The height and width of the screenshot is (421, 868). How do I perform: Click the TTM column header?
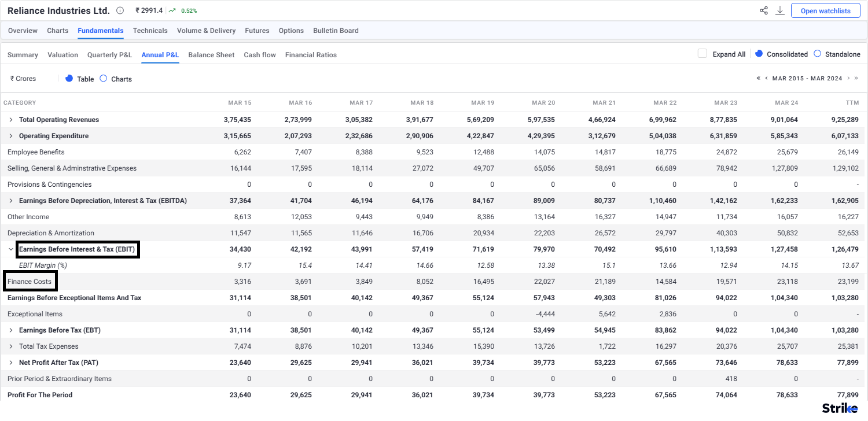coord(852,103)
